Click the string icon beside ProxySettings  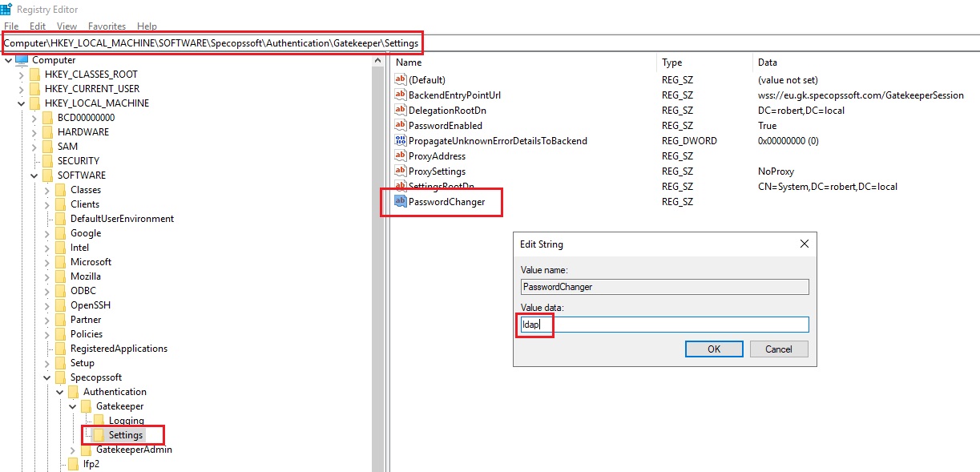pos(401,171)
